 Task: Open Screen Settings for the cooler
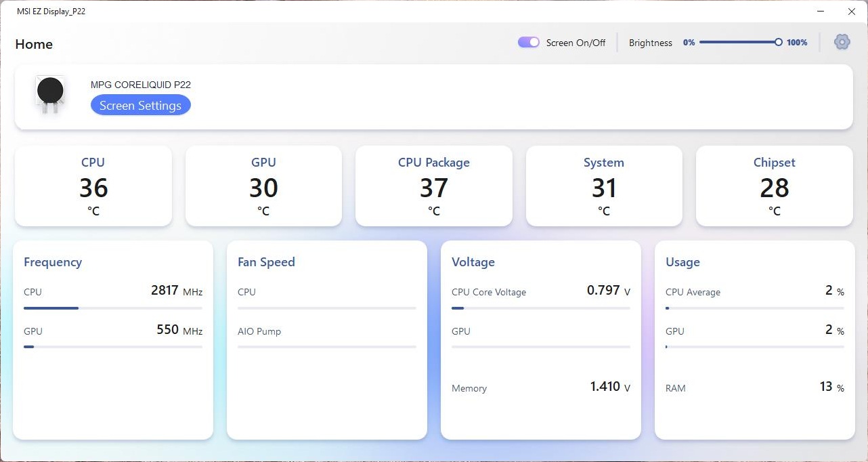141,105
